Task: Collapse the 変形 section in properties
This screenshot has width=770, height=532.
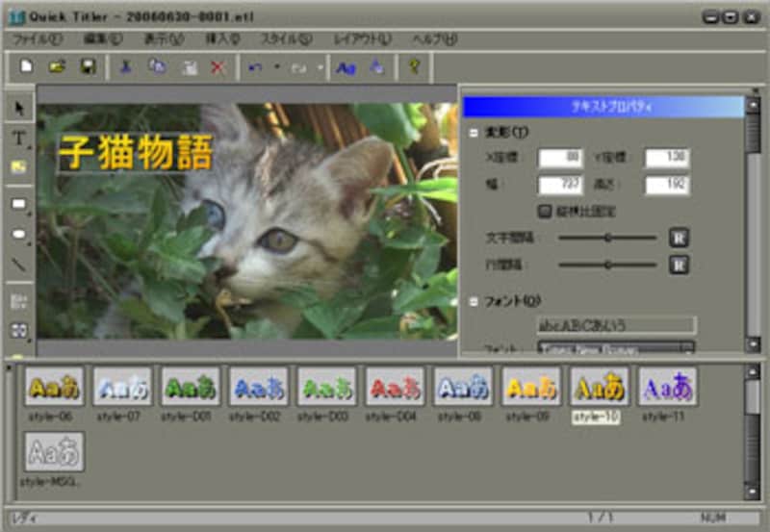Action: [x=474, y=132]
